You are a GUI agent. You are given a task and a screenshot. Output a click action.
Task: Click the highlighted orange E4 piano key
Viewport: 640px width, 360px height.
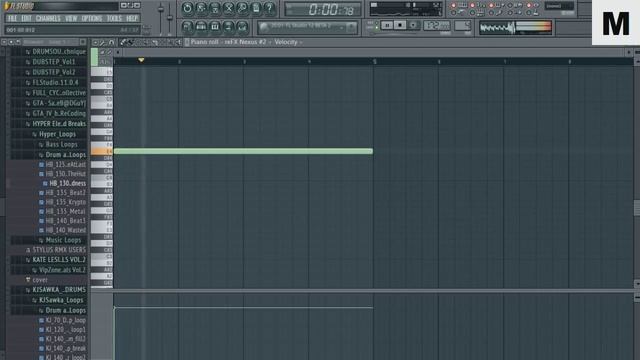tap(102, 151)
